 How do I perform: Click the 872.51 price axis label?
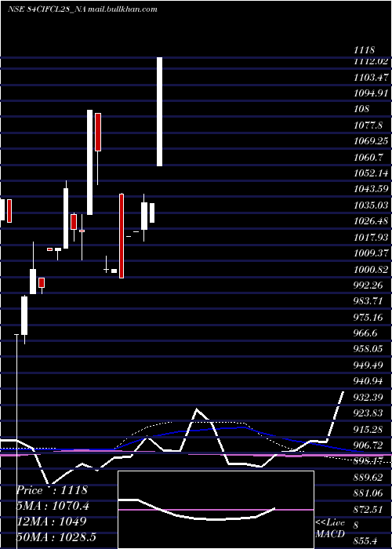click(x=368, y=510)
